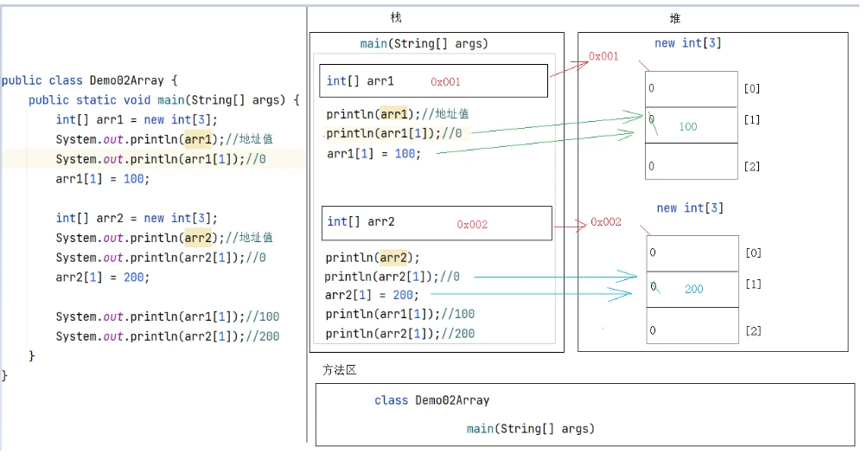This screenshot has height=460, width=868.
Task: Select the int[] arr2 stack variable box
Action: tap(437, 223)
